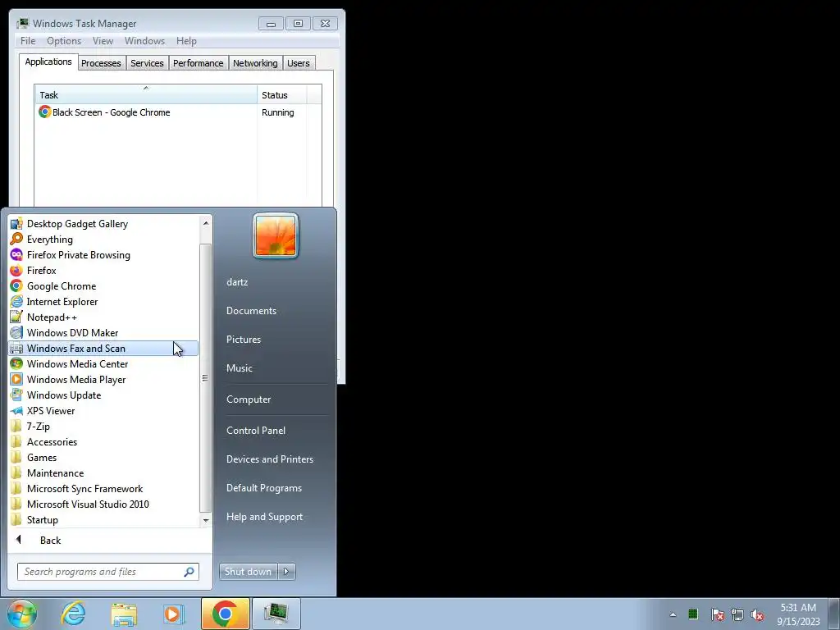840x630 pixels.
Task: Open Windows Media Player from the programs list
Action: click(x=103, y=379)
